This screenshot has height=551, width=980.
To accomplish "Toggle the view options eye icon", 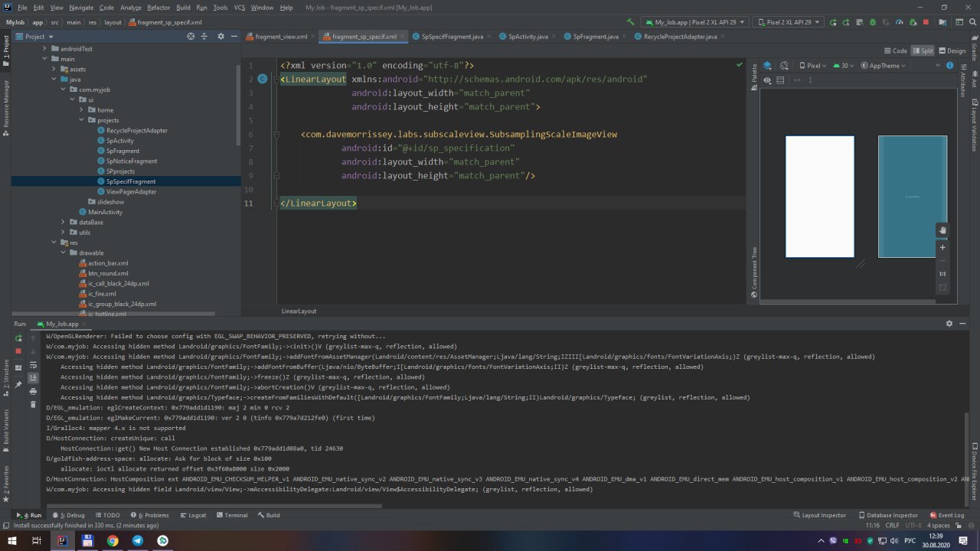I will click(769, 80).
